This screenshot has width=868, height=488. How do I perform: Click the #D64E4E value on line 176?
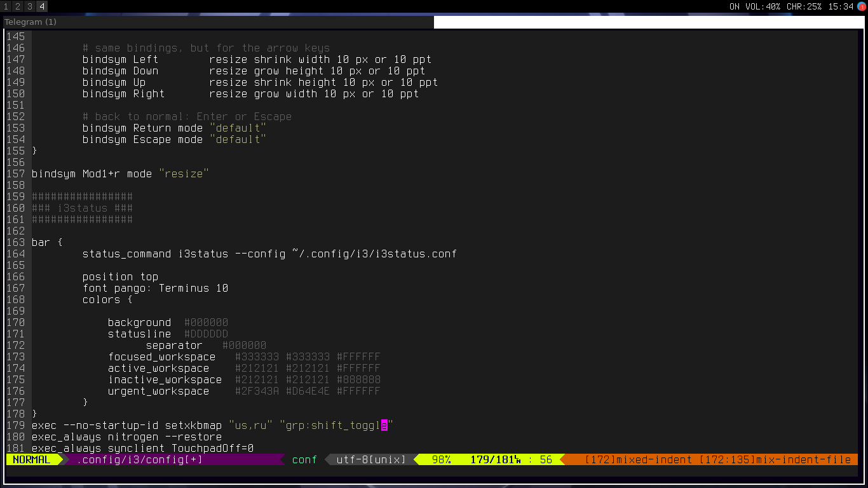click(308, 391)
